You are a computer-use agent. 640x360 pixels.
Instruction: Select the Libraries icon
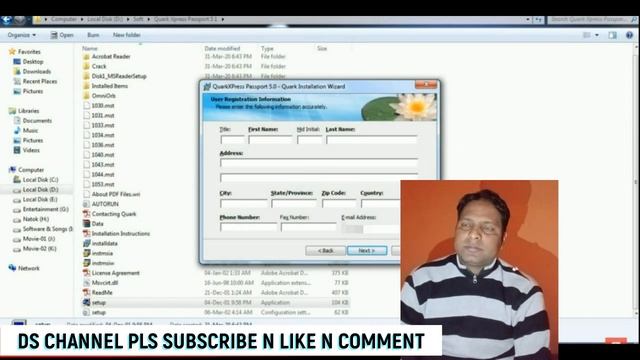point(12,111)
